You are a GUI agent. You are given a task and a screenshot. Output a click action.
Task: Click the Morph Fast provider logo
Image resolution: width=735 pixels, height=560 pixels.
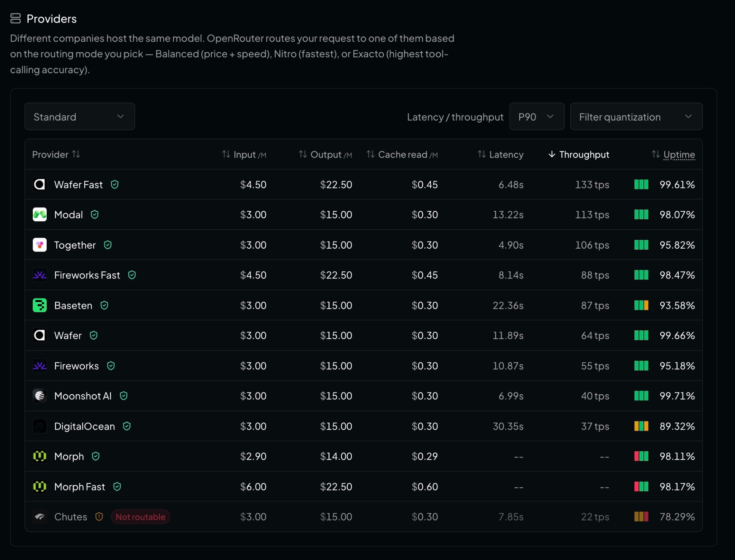(x=39, y=486)
